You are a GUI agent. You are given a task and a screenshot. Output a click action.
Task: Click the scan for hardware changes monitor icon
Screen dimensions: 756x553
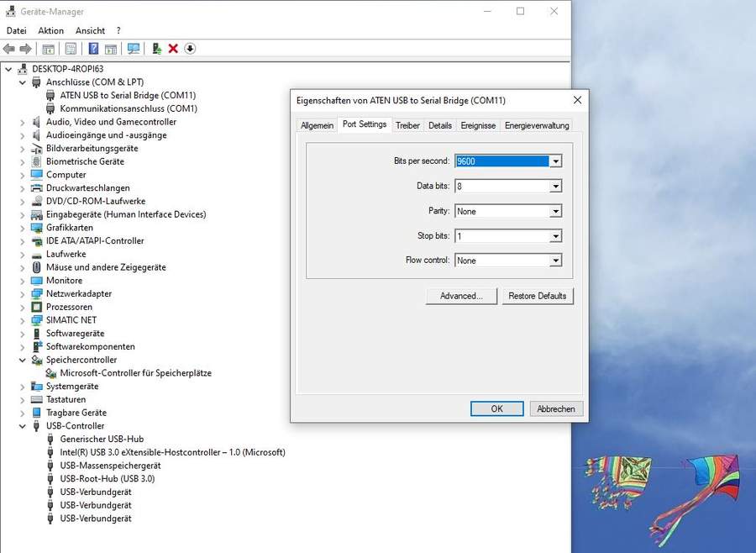134,49
